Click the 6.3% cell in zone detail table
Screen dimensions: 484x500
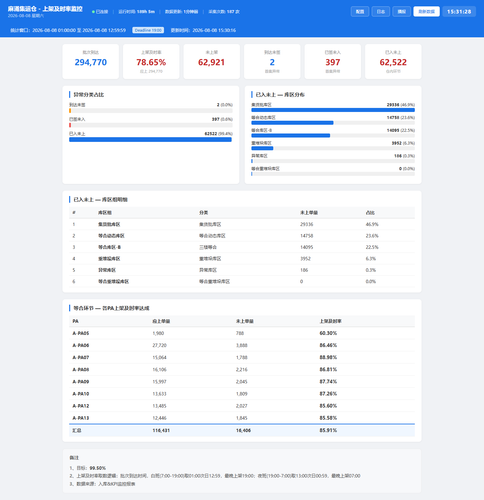[370, 259]
